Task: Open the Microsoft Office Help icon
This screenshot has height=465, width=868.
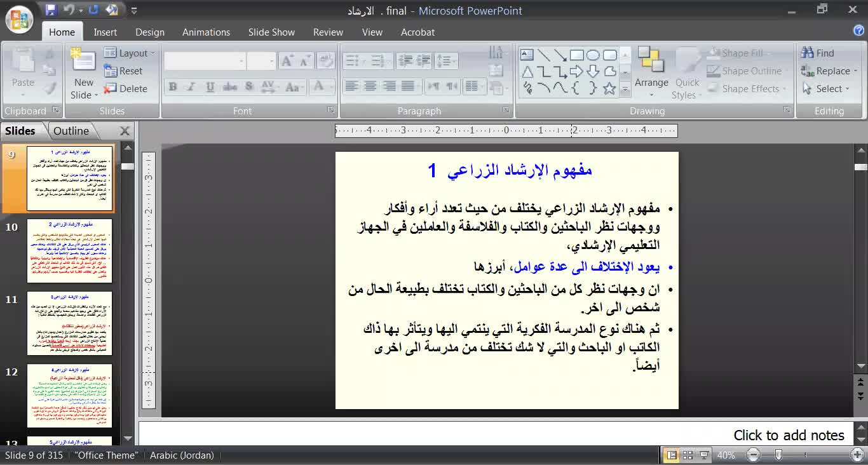Action: [858, 30]
